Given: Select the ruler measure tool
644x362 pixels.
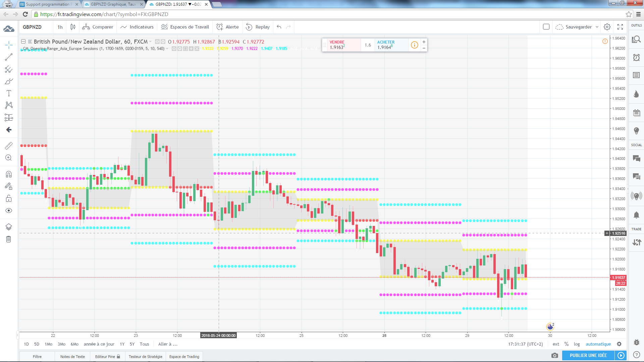Looking at the screenshot, I should [x=9, y=145].
